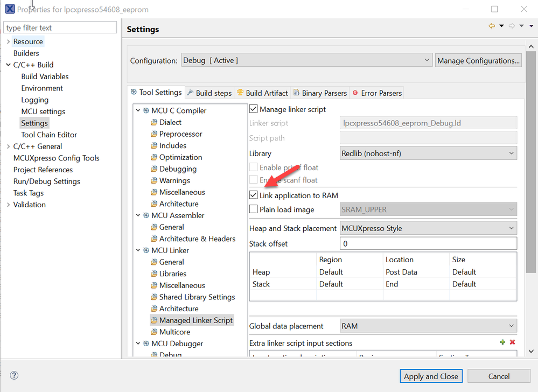Click the Multicore icon under MCU Linker
The width and height of the screenshot is (538, 392).
[x=154, y=332]
